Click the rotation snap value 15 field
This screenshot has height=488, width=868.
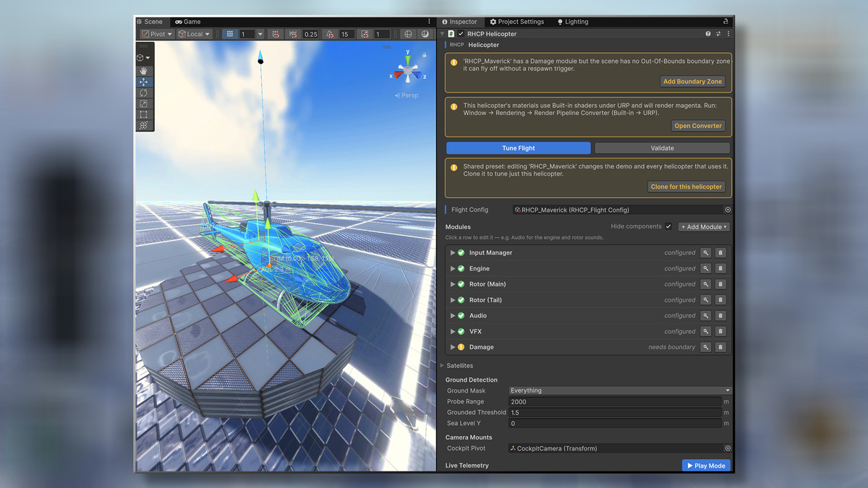point(346,34)
